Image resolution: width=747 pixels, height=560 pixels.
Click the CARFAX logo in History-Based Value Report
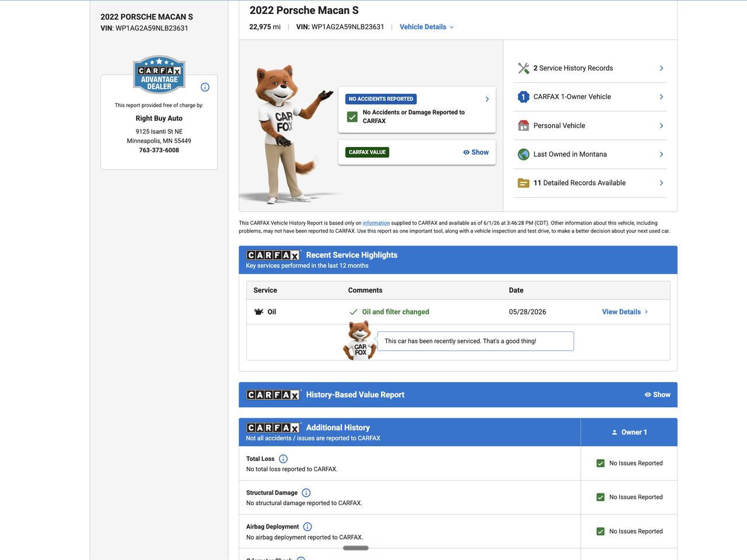[273, 395]
